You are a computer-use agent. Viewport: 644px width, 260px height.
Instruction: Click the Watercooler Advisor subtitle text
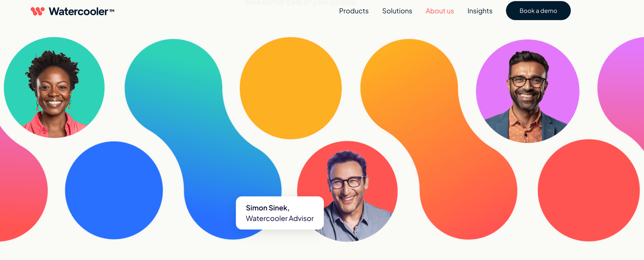(280, 219)
